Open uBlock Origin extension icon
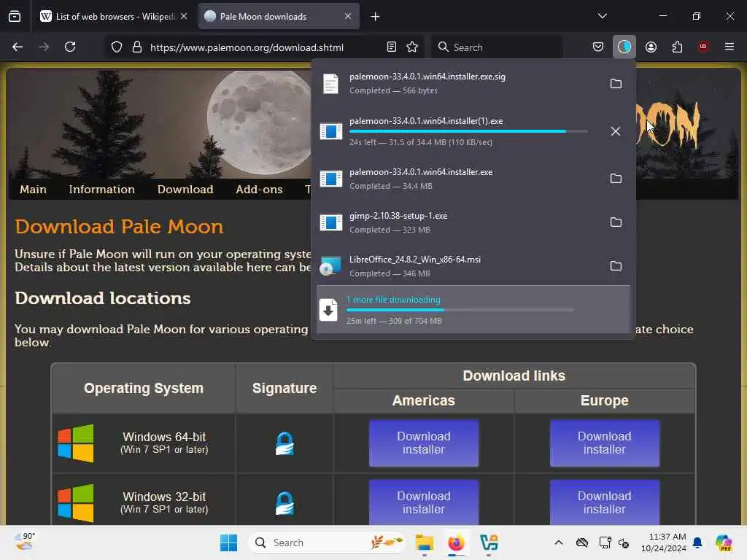Screen dimensions: 747x560 [x=703, y=47]
